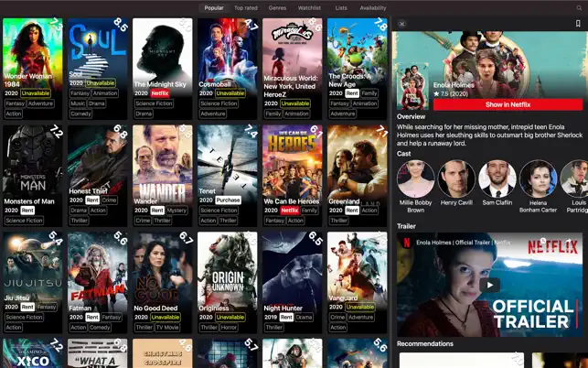Screen dimensions: 588x368
Task: Click the Music genre tag on Soul
Action: click(78, 103)
